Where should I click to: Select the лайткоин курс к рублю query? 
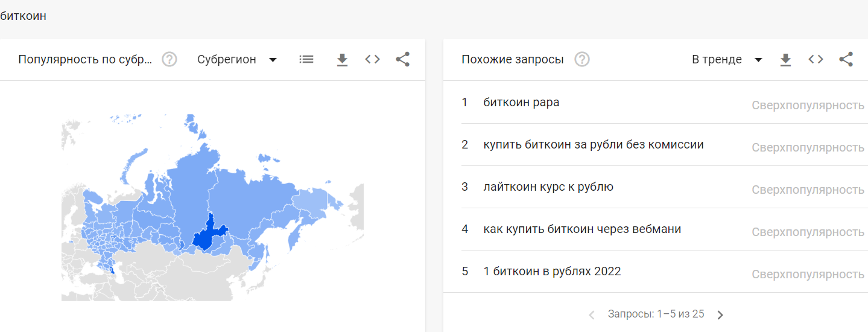[548, 187]
